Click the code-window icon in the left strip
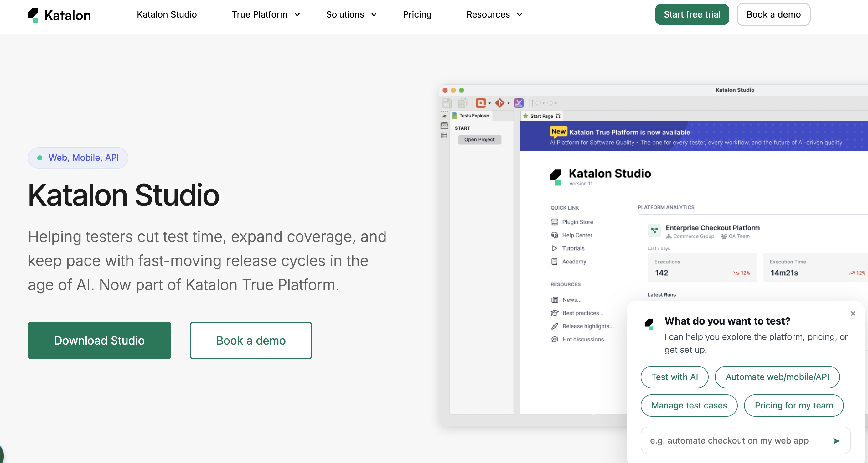 (444, 126)
